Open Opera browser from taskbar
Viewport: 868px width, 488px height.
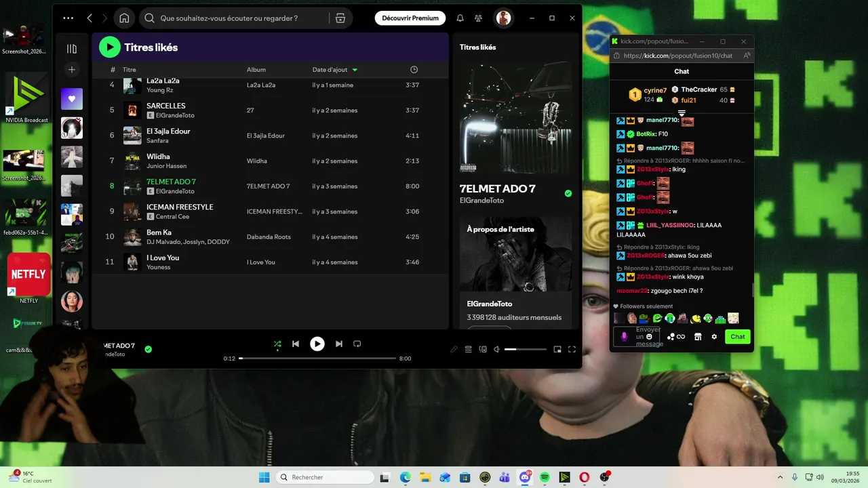click(585, 477)
